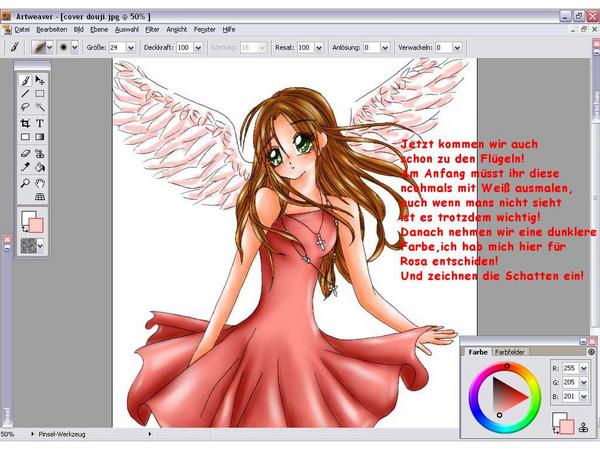Screen dimensions: 600x450
Task: Click the pink swatch in Farbe panel
Action: pyautogui.click(x=567, y=426)
